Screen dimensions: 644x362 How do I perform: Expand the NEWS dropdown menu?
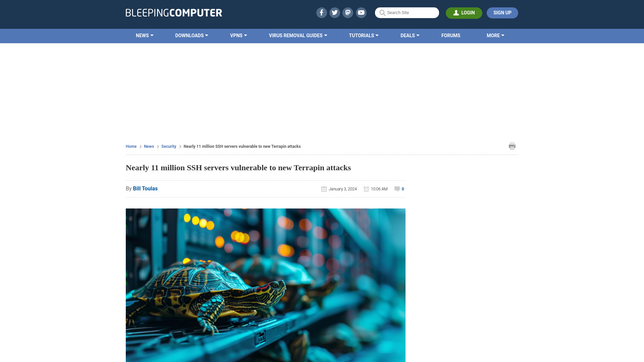click(x=145, y=35)
